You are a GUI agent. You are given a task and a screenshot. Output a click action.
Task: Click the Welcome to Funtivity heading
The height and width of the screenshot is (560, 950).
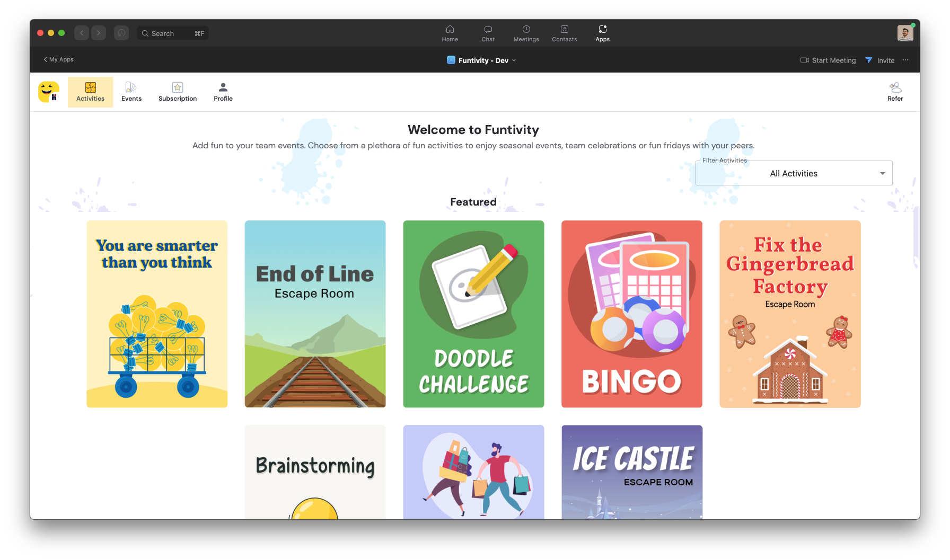pyautogui.click(x=473, y=130)
